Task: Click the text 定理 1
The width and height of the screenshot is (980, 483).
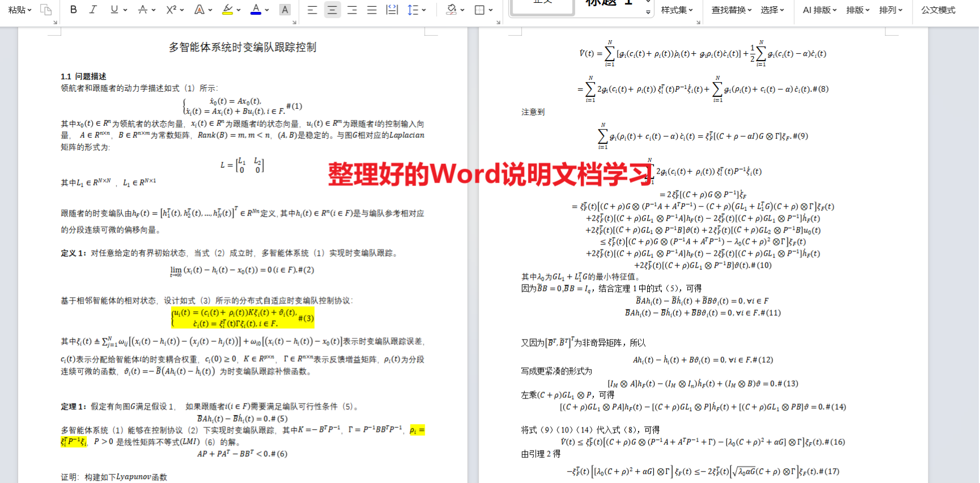Action: pyautogui.click(x=74, y=406)
